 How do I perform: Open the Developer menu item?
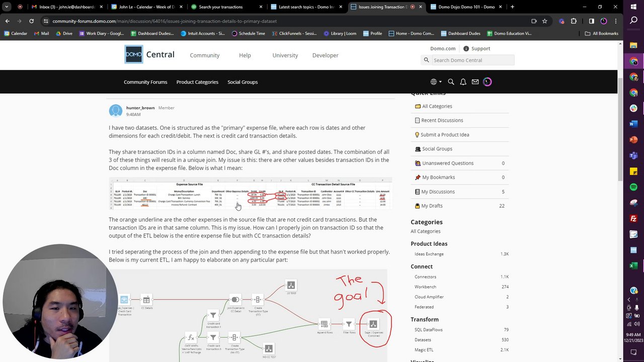coord(325,55)
